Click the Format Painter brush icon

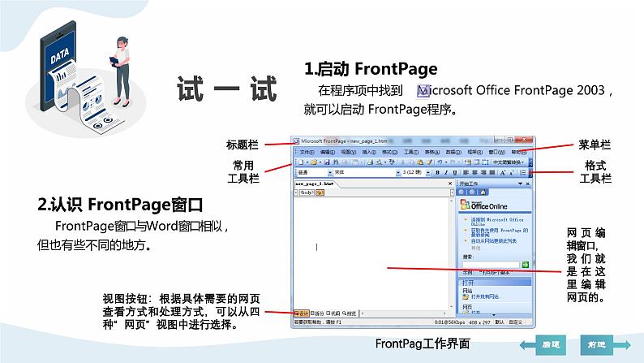coord(430,162)
